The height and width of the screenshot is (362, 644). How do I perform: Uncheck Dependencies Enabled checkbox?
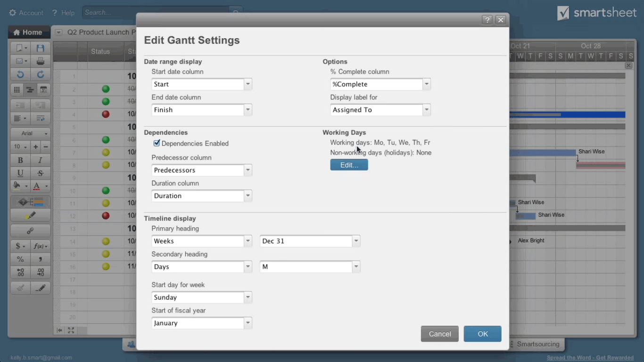157,143
